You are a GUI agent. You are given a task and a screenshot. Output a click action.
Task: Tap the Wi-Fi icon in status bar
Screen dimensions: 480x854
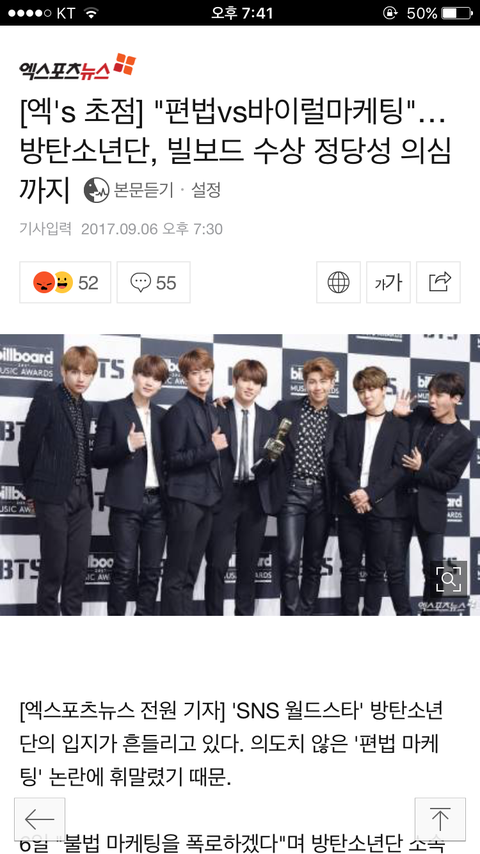[91, 13]
